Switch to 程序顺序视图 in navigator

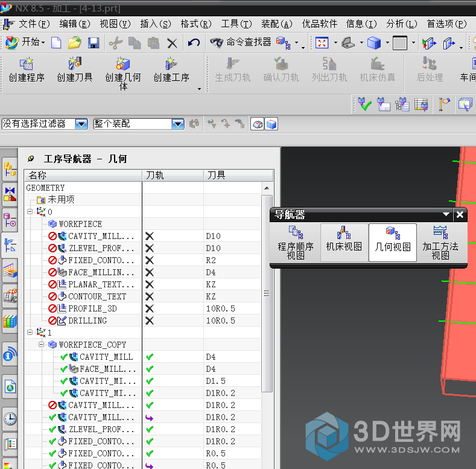296,242
